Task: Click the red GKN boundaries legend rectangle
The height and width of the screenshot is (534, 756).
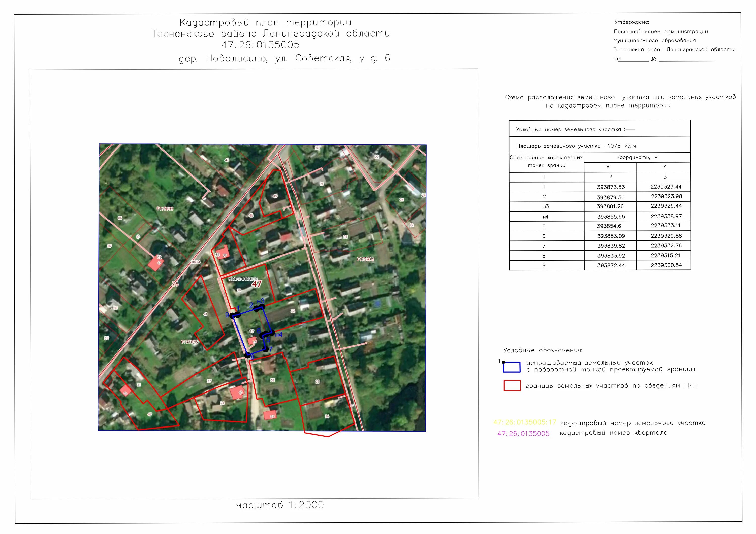Action: click(x=512, y=385)
